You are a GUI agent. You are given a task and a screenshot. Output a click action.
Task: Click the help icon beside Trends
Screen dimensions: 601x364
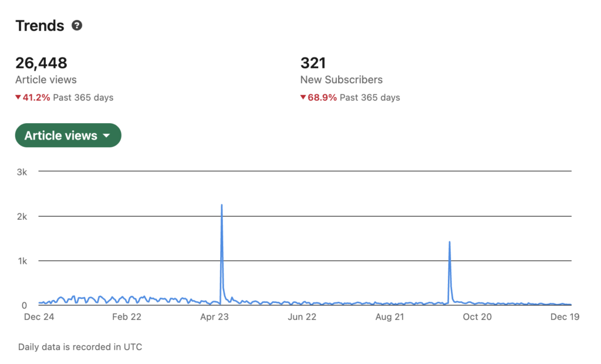click(x=77, y=26)
